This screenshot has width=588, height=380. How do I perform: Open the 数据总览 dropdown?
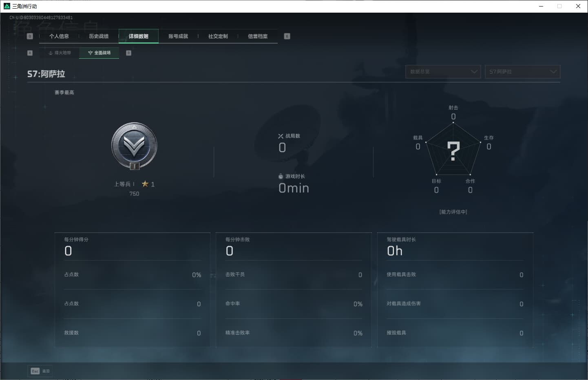[443, 72]
